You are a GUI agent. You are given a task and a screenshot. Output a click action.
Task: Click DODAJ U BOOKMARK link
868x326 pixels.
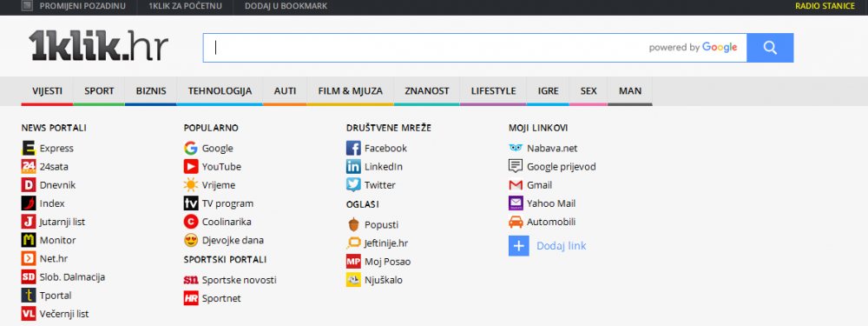point(286,6)
